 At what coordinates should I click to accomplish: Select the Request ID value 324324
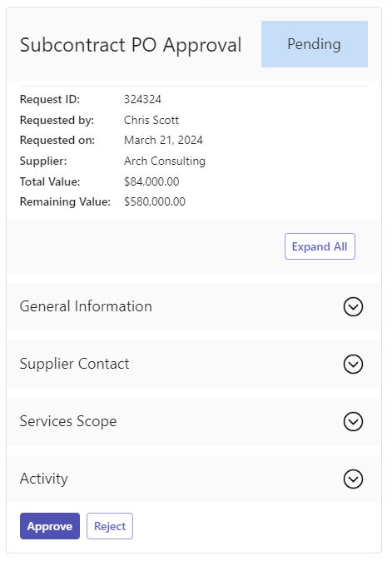pyautogui.click(x=142, y=99)
